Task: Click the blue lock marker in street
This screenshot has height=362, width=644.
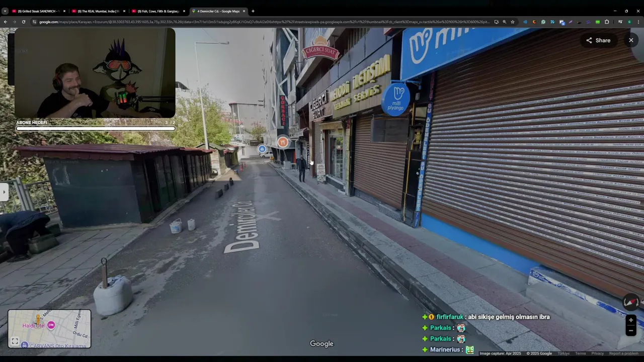Action: coord(262,149)
